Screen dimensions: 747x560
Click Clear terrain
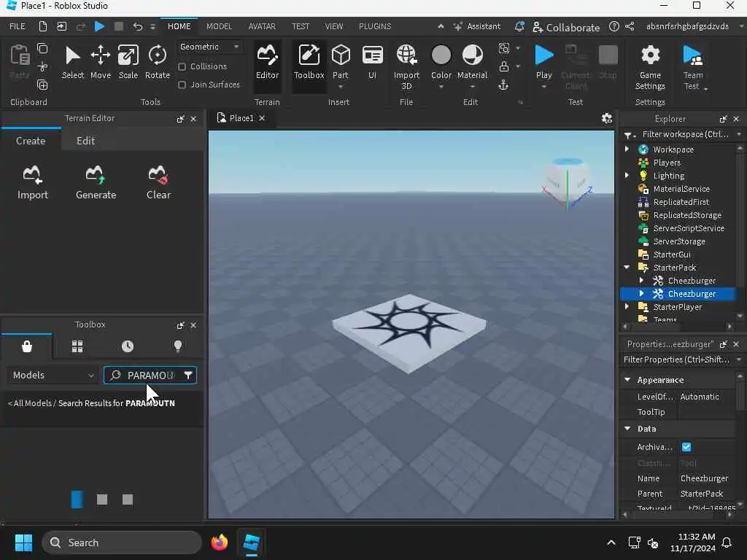(x=158, y=182)
